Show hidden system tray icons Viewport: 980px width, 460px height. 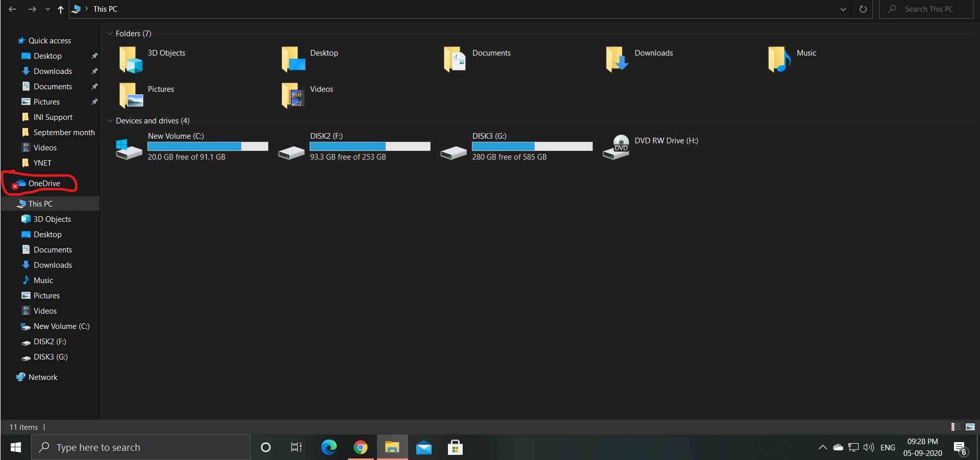click(822, 447)
